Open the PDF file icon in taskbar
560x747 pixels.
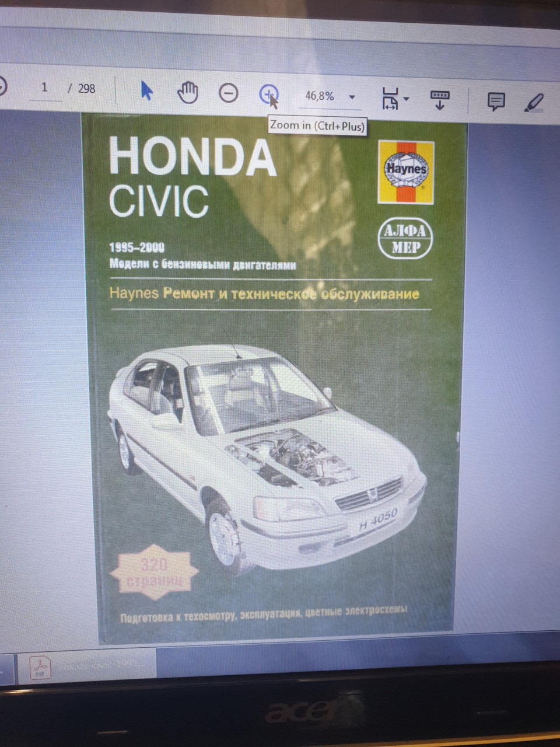41,666
